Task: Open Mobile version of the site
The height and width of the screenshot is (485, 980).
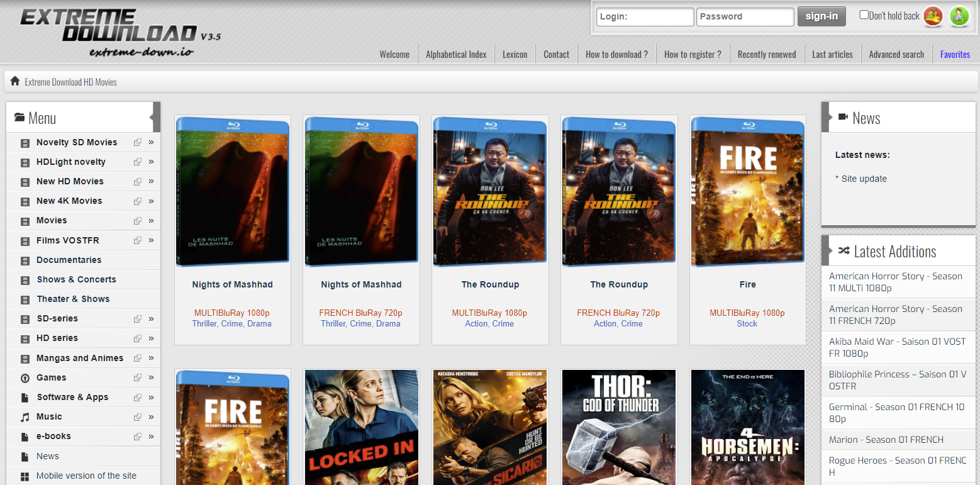Action: pyautogui.click(x=86, y=476)
